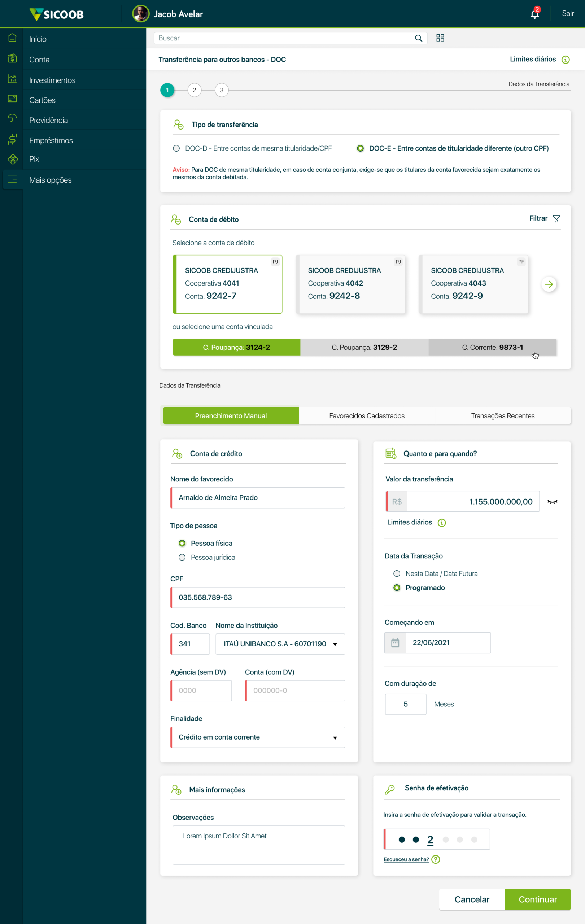Open the grid apps view icon
585x924 pixels.
point(440,38)
